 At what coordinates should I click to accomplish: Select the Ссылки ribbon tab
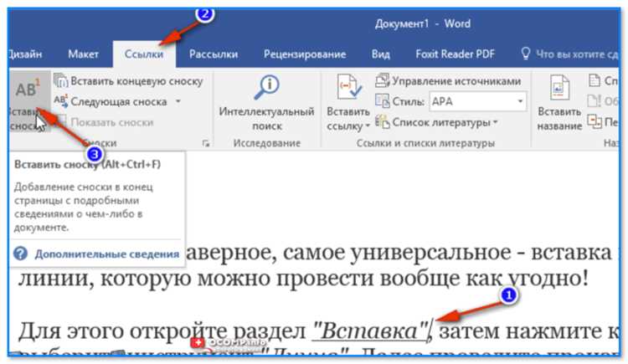click(144, 54)
